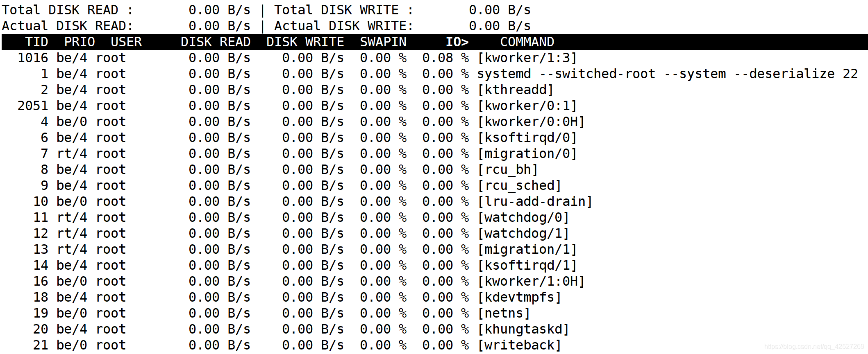
Task: Select the ksoftirqd/0 command
Action: point(527,138)
